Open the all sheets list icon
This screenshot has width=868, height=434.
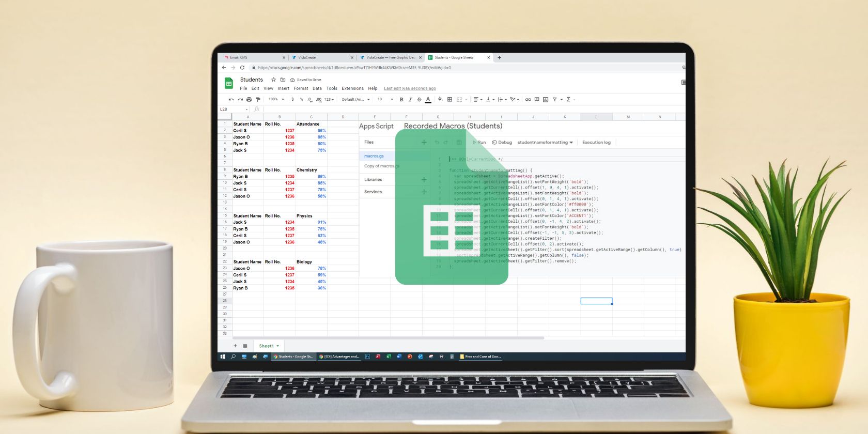click(245, 346)
